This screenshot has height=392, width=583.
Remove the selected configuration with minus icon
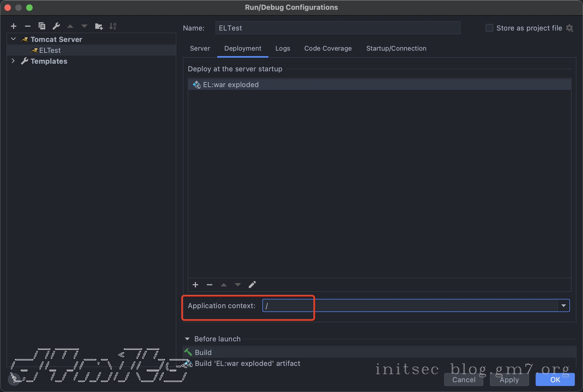tap(28, 26)
